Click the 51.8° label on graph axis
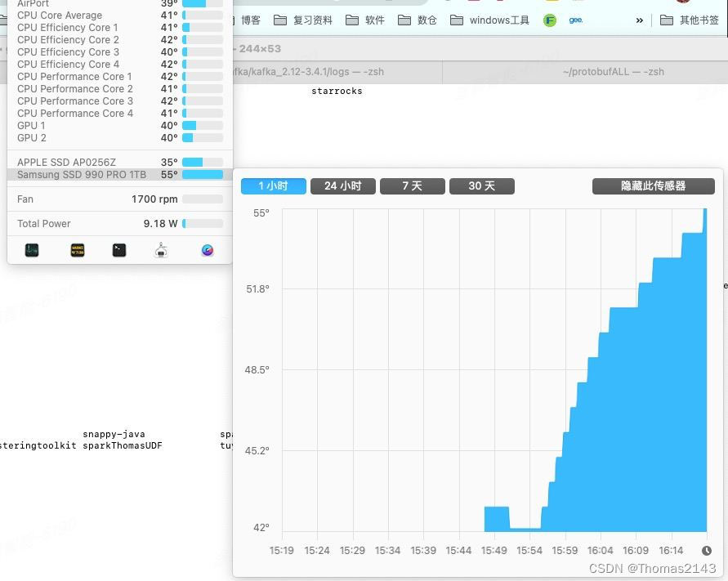This screenshot has height=581, width=728. pyautogui.click(x=257, y=289)
